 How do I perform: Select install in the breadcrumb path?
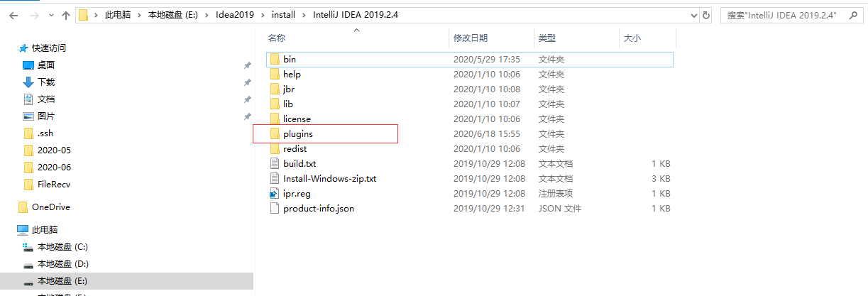pyautogui.click(x=282, y=15)
